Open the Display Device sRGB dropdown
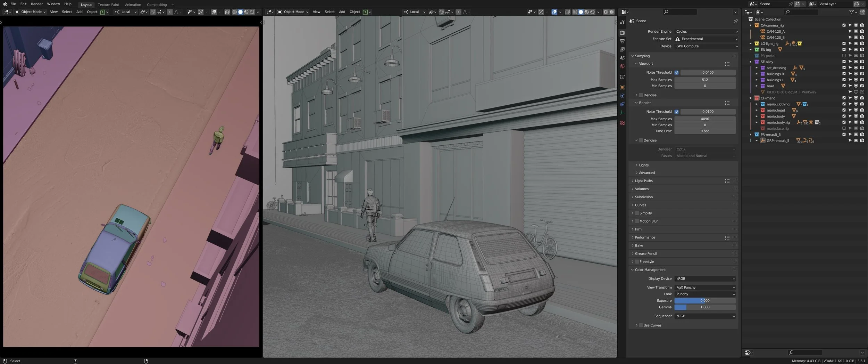This screenshot has height=364, width=868. (705, 279)
